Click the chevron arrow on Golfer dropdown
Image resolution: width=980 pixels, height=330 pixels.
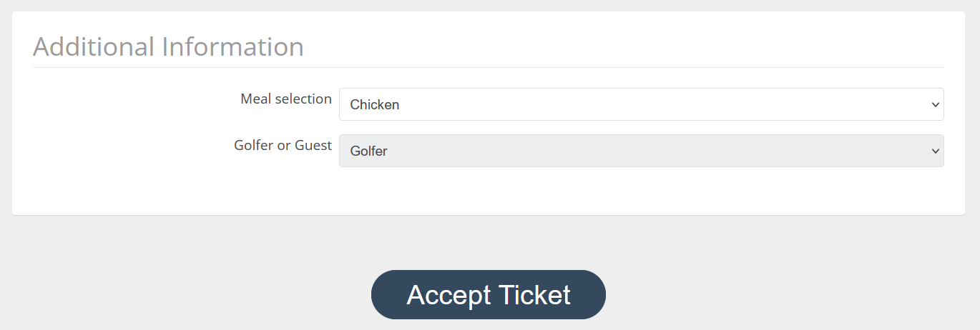[935, 151]
